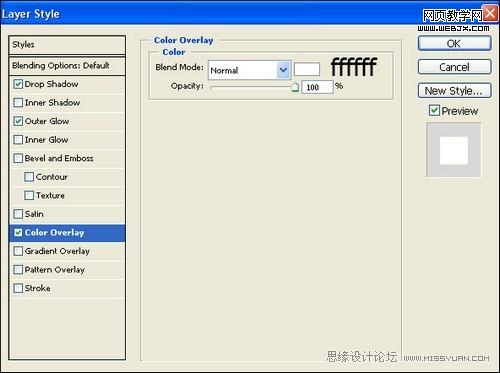The width and height of the screenshot is (500, 373).
Task: Click the Cancel button
Action: (x=454, y=67)
